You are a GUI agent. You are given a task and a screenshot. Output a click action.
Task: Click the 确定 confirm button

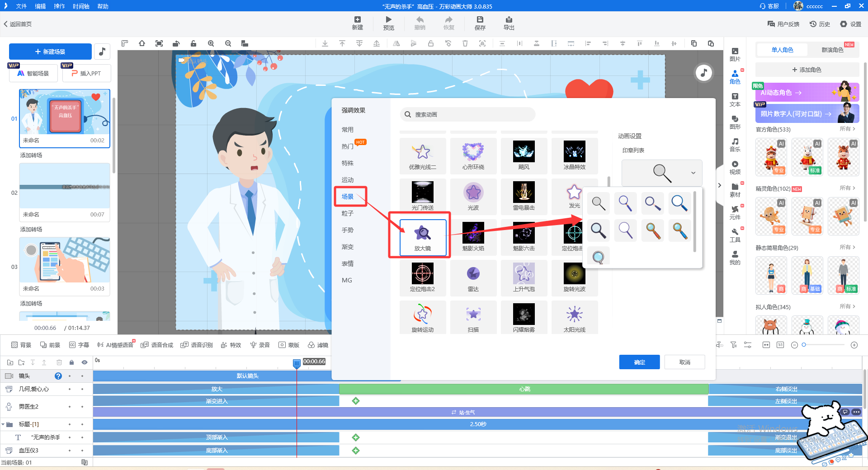pos(639,362)
